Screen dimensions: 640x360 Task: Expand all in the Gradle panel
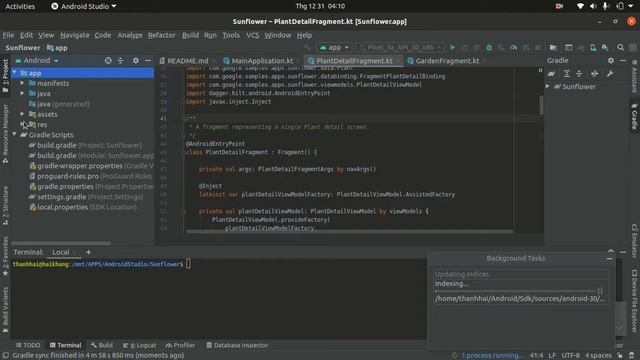[567, 74]
